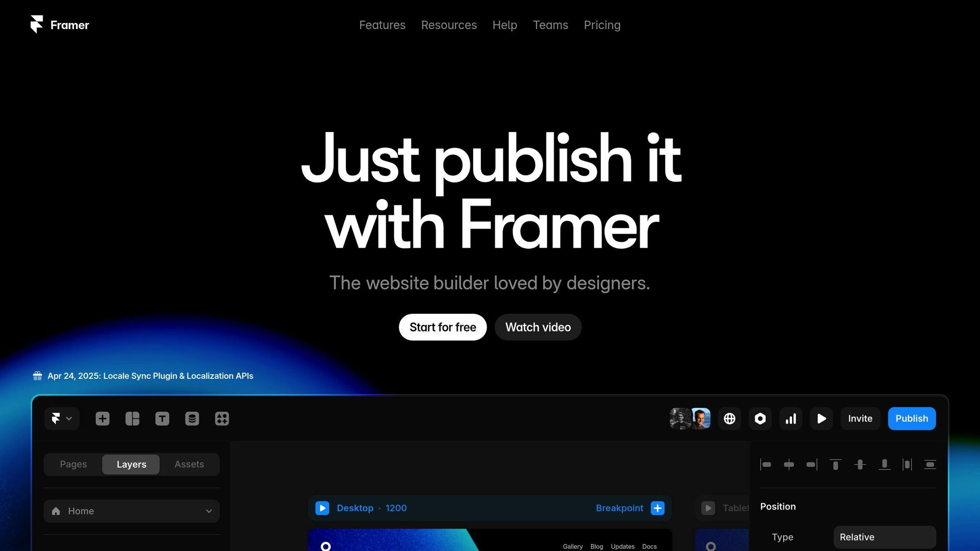Click the blue Publish button
This screenshot has width=980, height=551.
pyautogui.click(x=912, y=419)
